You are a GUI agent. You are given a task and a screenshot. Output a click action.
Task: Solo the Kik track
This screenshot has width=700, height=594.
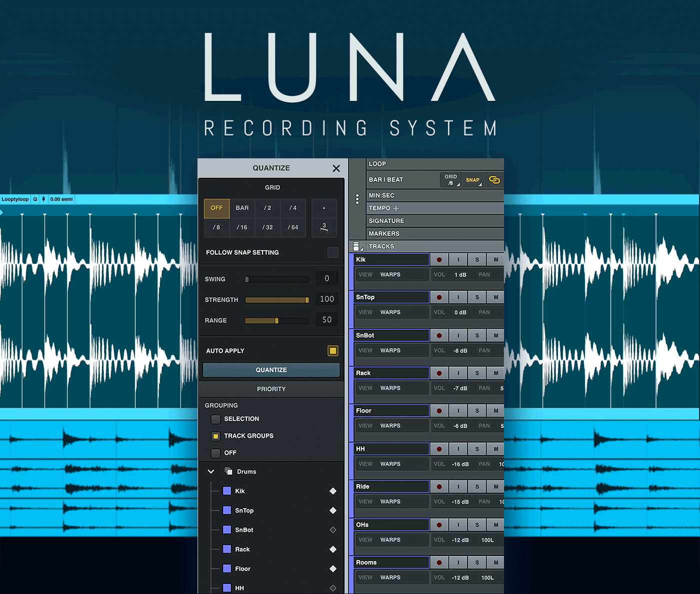coord(477,260)
